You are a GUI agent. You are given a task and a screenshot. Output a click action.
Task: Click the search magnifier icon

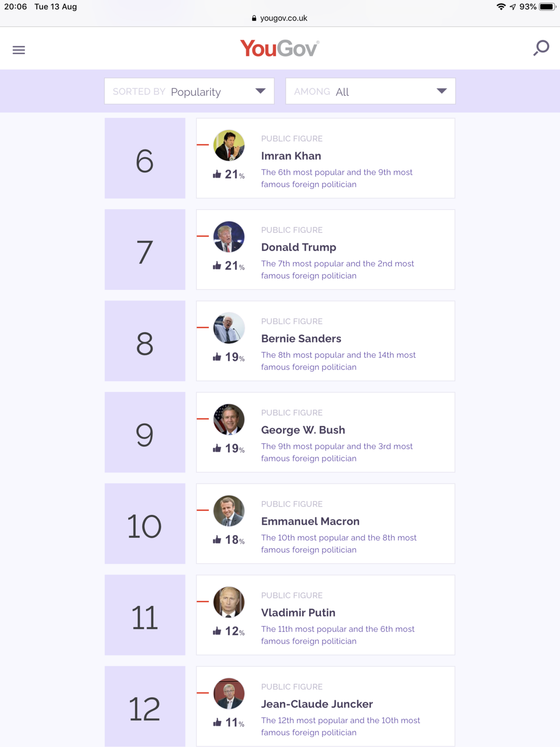pos(541,48)
